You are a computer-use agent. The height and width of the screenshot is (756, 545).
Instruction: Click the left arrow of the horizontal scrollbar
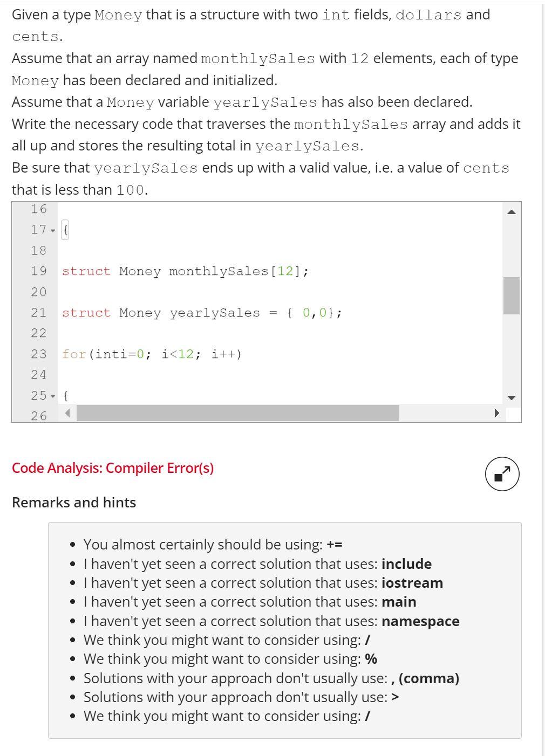coord(67,413)
